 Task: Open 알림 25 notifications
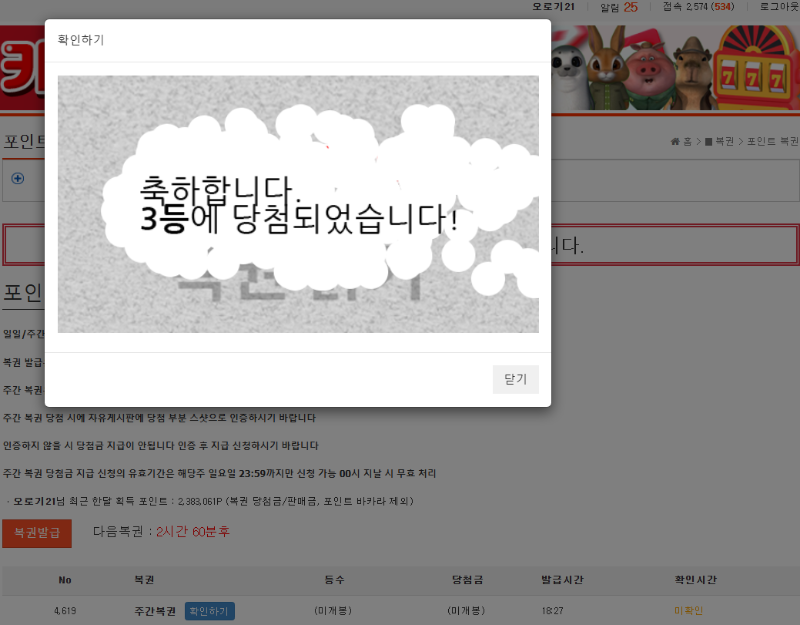click(x=618, y=7)
